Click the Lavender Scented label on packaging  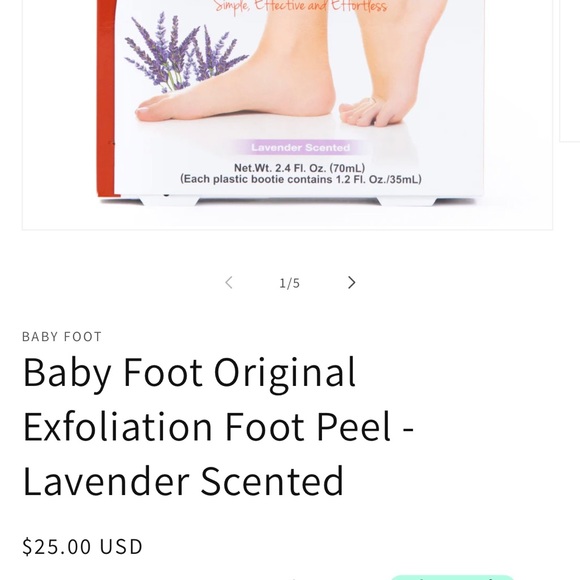(x=300, y=148)
